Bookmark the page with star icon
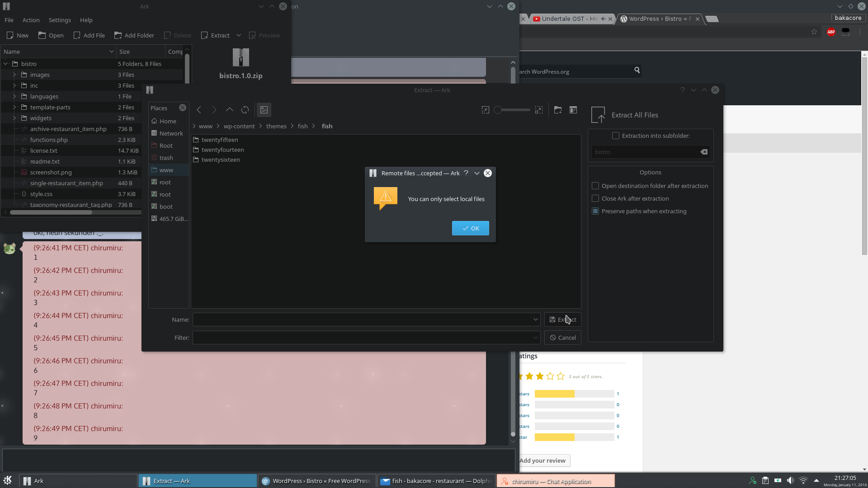The image size is (868, 488). 814,32
